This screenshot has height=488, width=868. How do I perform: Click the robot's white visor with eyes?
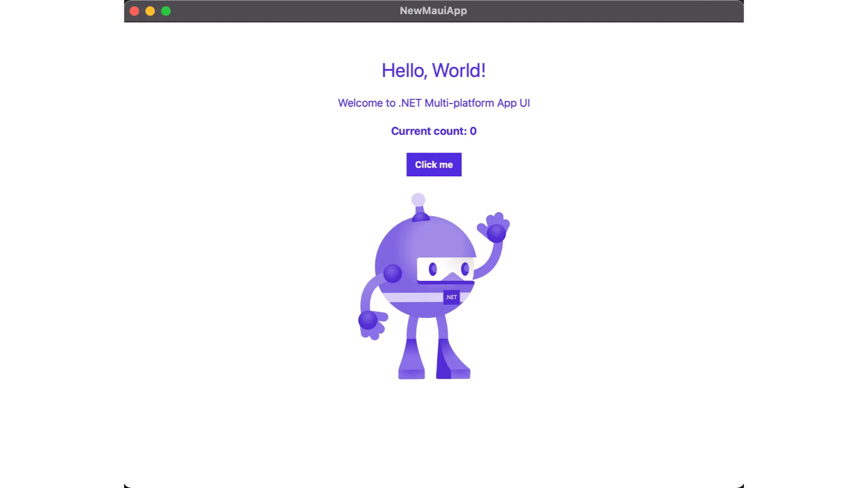point(445,269)
